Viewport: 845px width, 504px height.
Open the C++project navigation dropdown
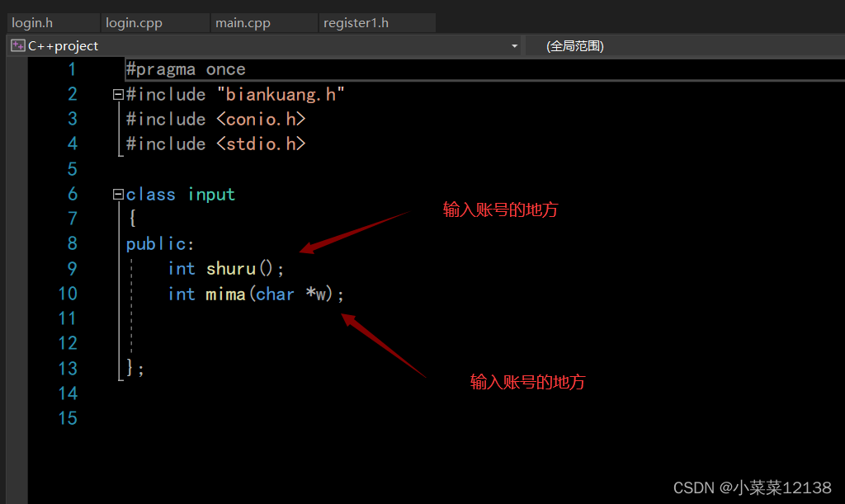[514, 46]
